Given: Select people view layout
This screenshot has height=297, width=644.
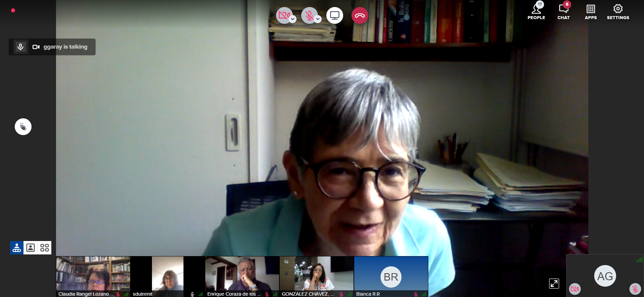Looking at the screenshot, I should pyautogui.click(x=31, y=248).
